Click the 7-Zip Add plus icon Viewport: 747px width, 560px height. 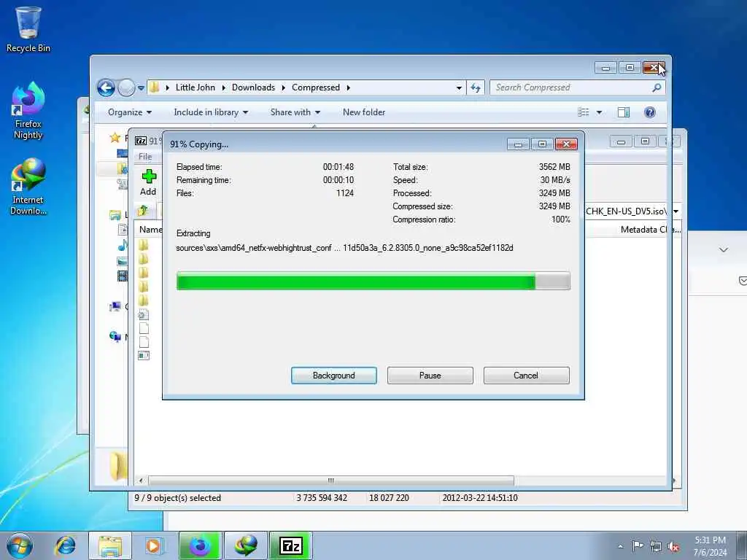149,176
